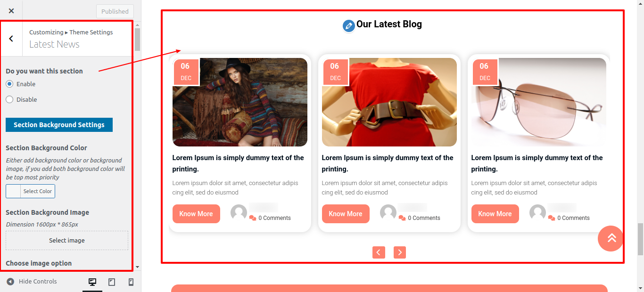
Task: Select the Disable radio option
Action: (x=9, y=99)
